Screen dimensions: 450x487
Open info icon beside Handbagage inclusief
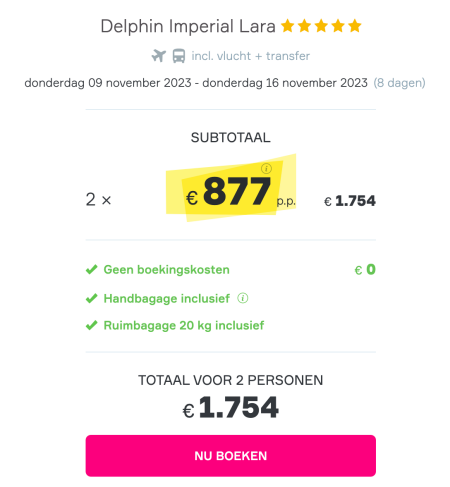[243, 298]
